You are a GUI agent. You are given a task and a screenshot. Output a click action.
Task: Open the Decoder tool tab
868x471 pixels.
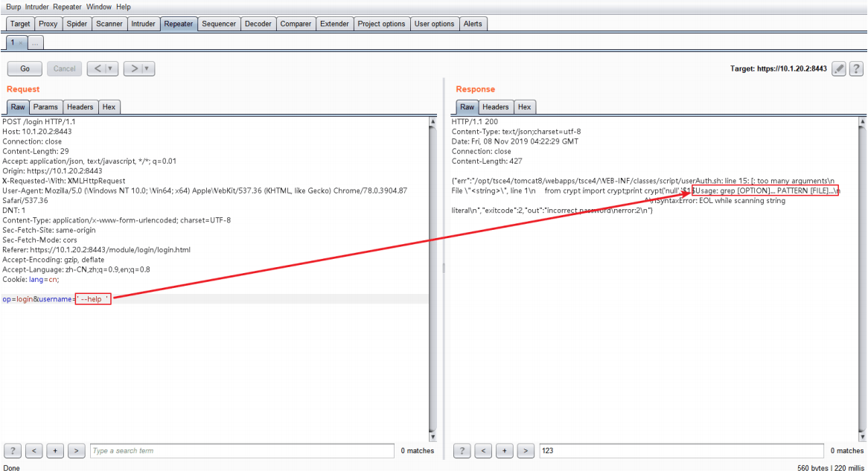(x=258, y=24)
